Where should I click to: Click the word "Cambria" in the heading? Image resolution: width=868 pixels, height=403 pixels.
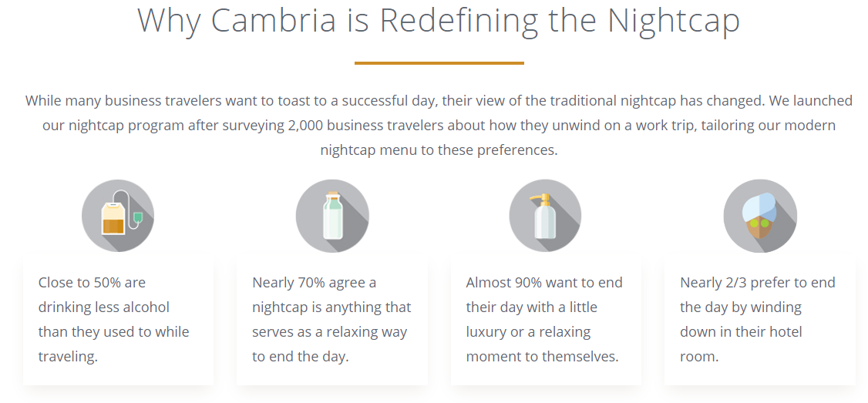coord(273,20)
